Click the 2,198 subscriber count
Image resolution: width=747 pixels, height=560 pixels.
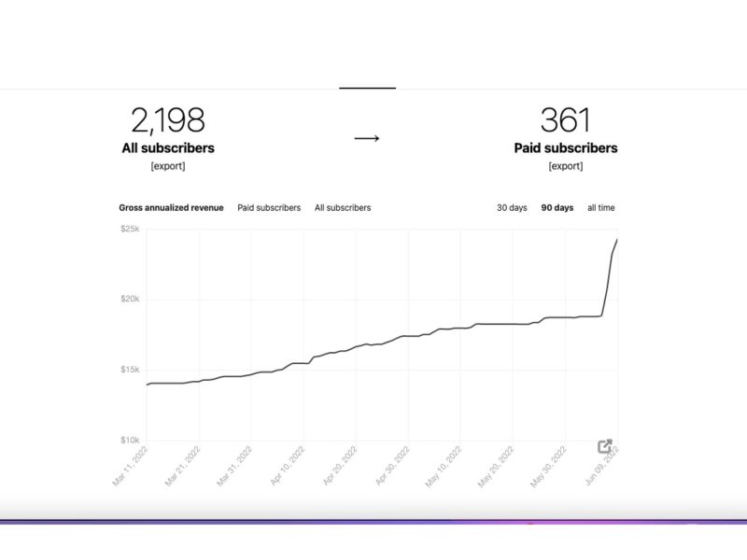[x=168, y=120]
